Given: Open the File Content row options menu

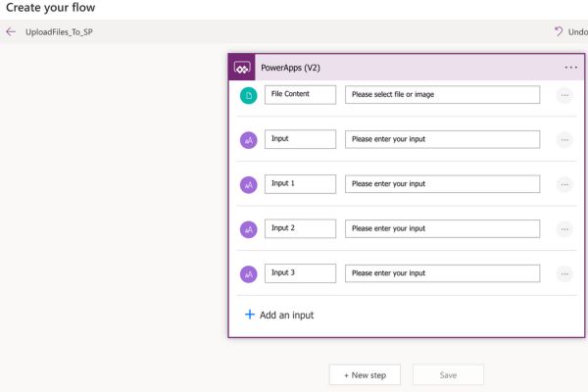Looking at the screenshot, I should 564,95.
